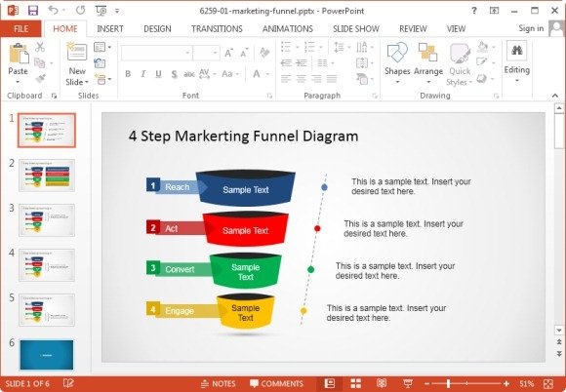Open the Font Color dropdown arrow
This screenshot has width=566, height=392.
click(x=267, y=74)
